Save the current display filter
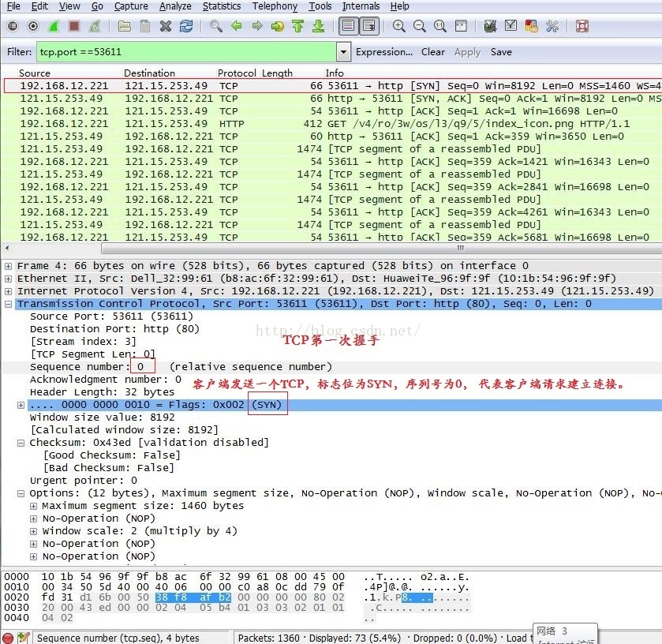This screenshot has width=662, height=644. [x=501, y=52]
